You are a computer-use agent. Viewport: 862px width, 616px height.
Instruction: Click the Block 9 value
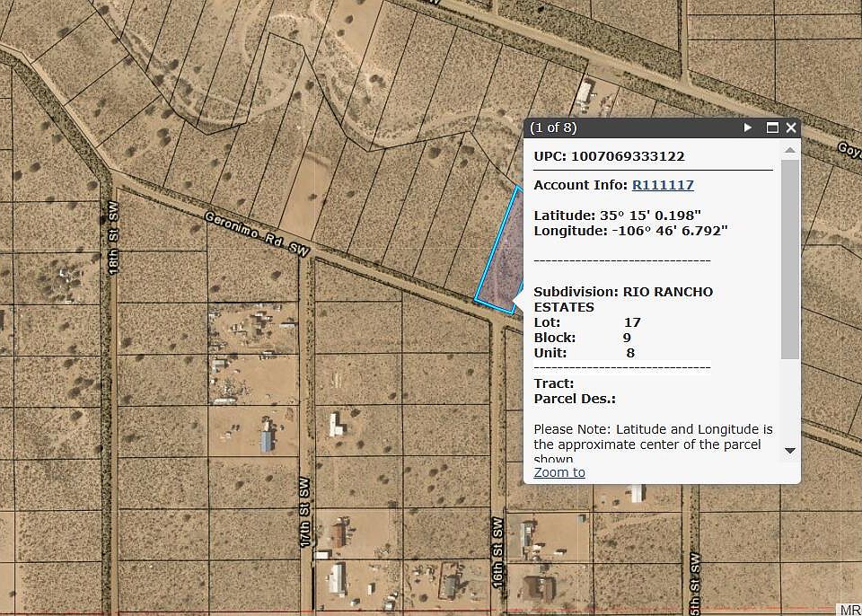tap(627, 338)
